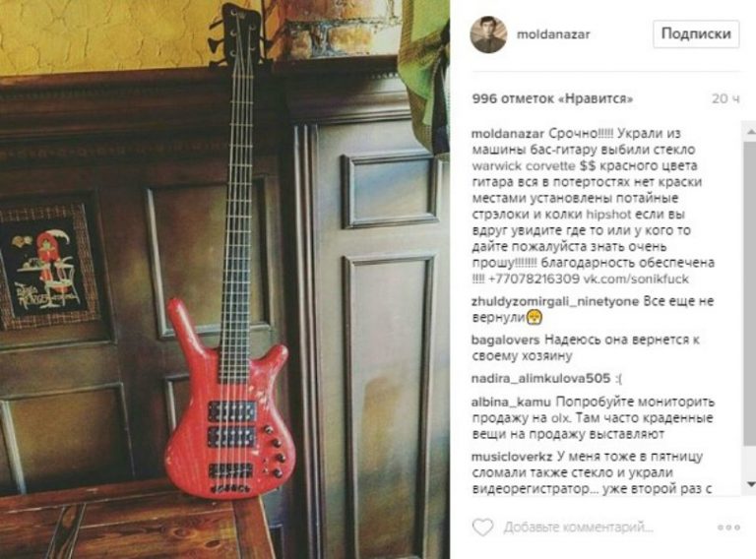This screenshot has width=756, height=559.
Task: Open the warwick corvette tag link
Action: coord(523,165)
